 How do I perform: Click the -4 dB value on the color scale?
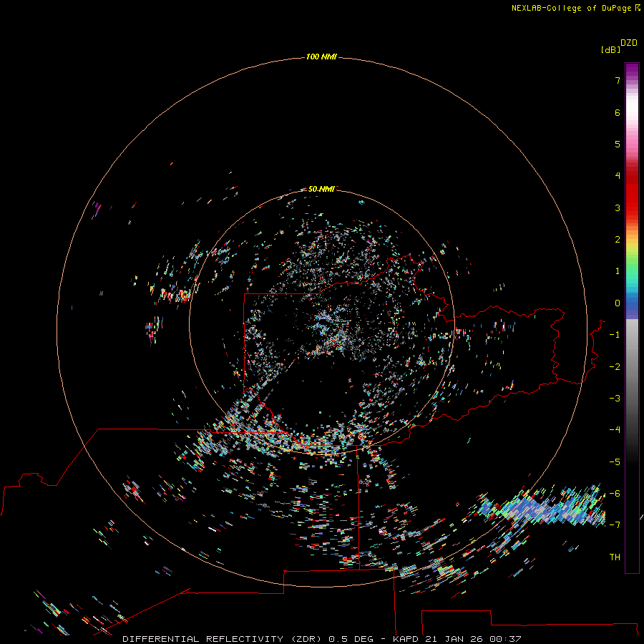point(615,430)
